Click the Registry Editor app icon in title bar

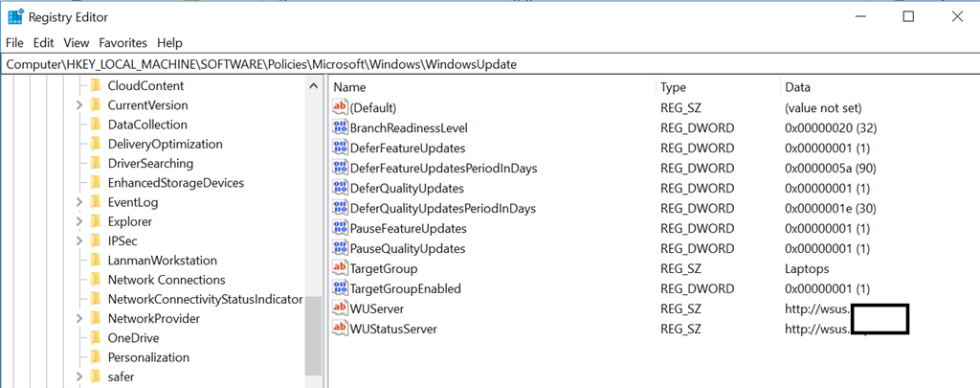point(15,17)
